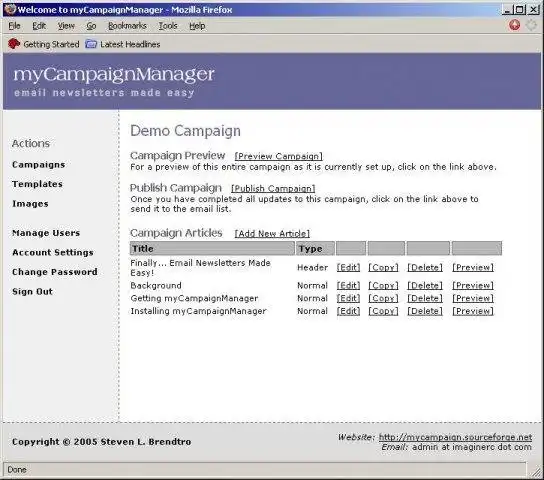The width and height of the screenshot is (544, 480).
Task: Copy the Background article
Action: [383, 285]
